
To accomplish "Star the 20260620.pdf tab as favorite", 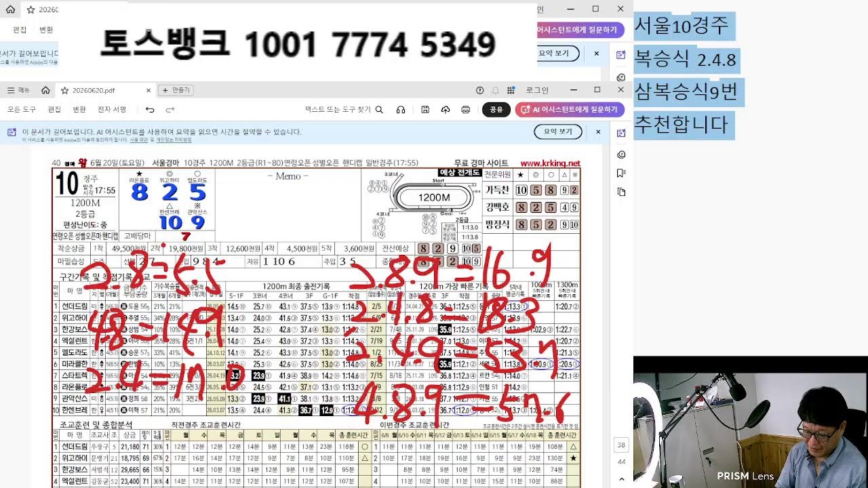I will [65, 90].
